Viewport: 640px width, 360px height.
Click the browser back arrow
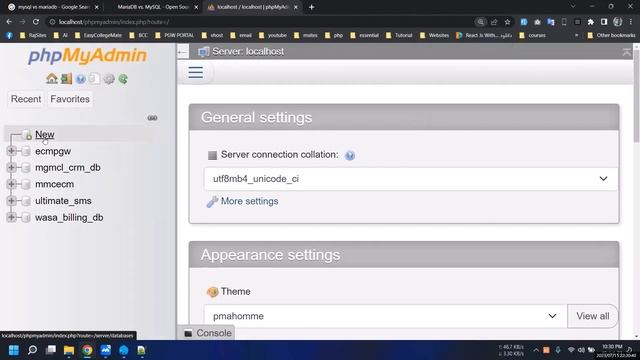(9, 22)
